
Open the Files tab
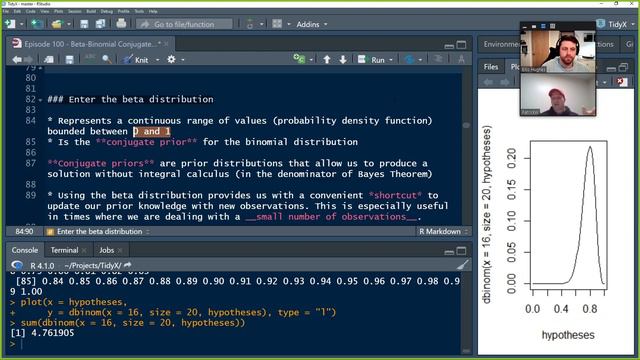(491, 67)
